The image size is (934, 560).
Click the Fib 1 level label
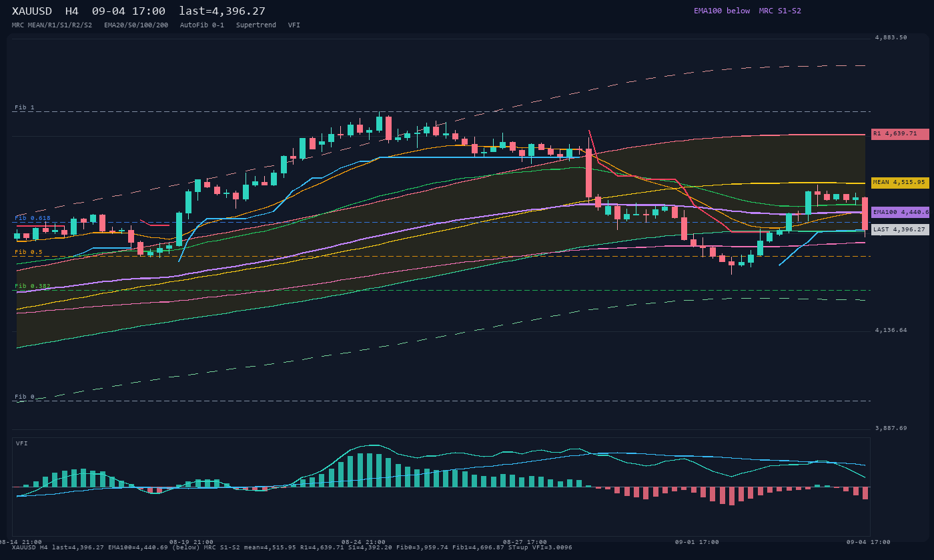tap(24, 107)
